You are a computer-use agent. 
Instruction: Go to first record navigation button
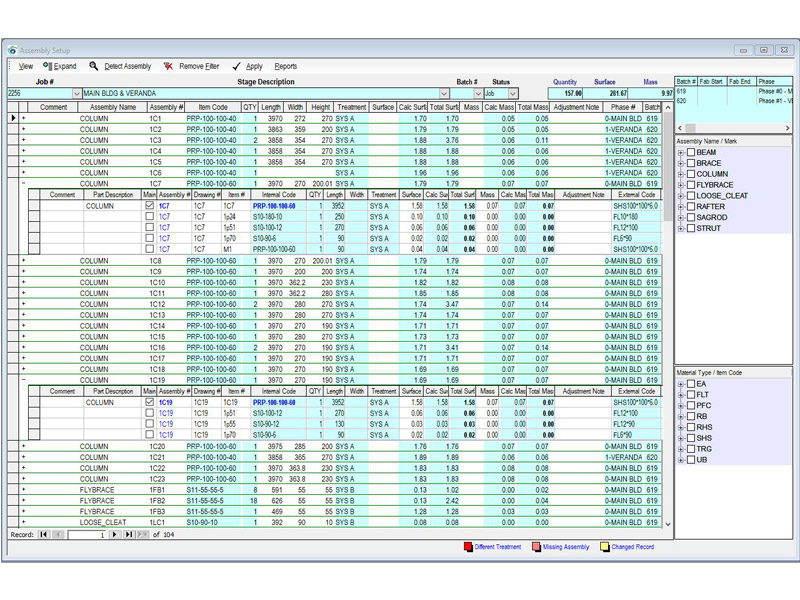[x=44, y=534]
